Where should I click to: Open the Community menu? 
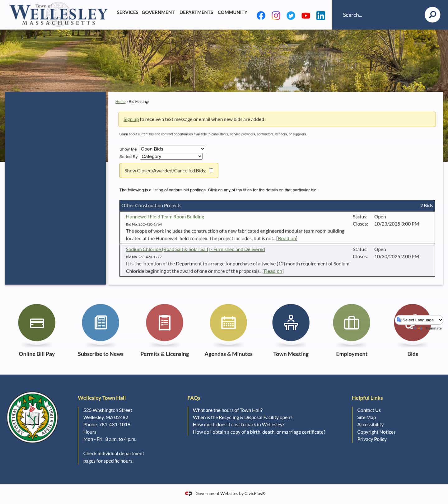[232, 12]
